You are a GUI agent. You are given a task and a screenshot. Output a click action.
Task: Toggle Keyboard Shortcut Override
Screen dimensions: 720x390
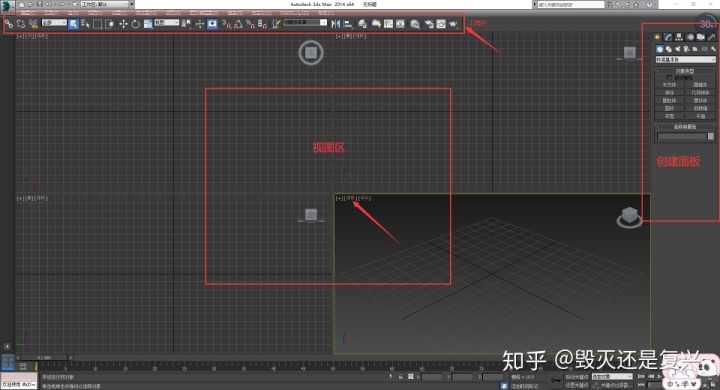[x=212, y=23]
